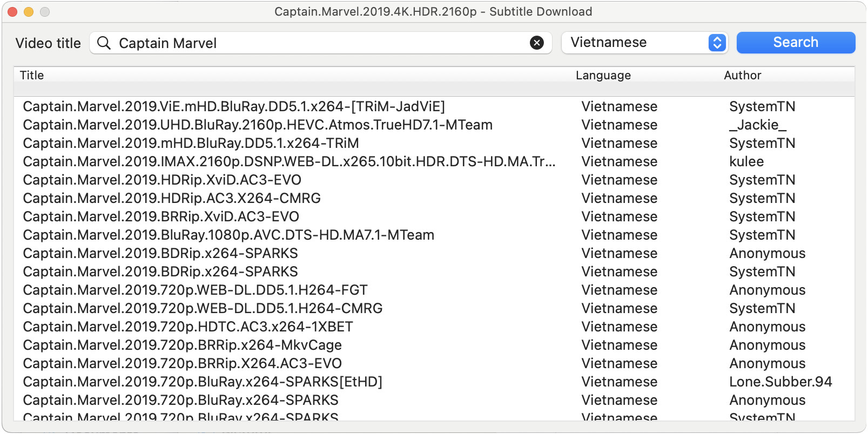The height and width of the screenshot is (434, 868).
Task: Select the HDRip.AC3.X264-CMRG subtitle entry
Action: 172,199
